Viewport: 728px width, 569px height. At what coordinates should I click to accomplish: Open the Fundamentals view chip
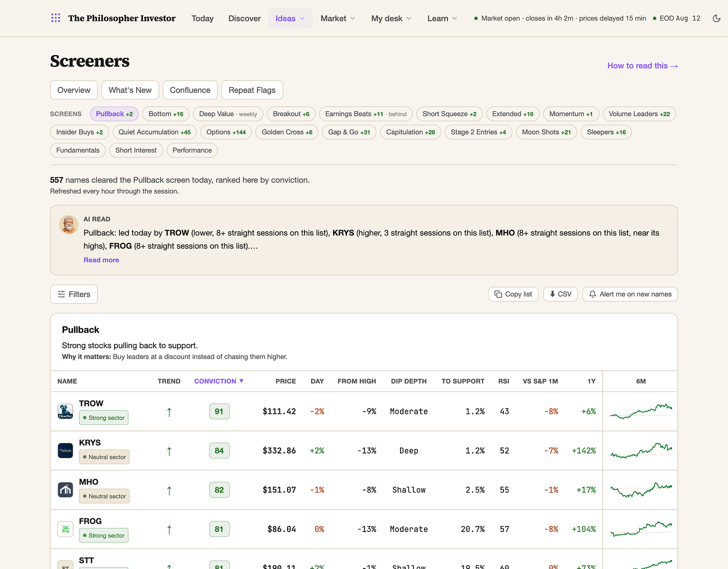point(78,150)
